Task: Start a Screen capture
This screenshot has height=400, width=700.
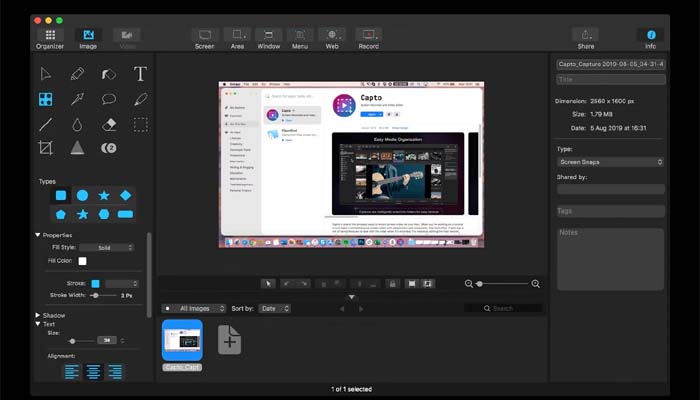Action: pos(205,39)
